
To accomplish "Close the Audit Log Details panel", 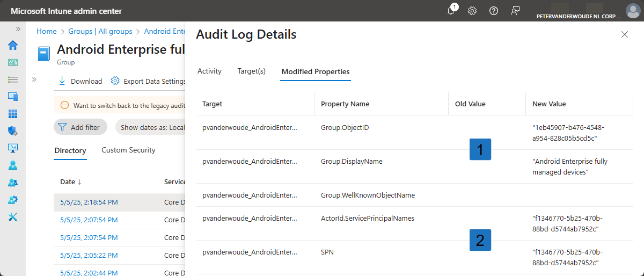I will tap(624, 34).
